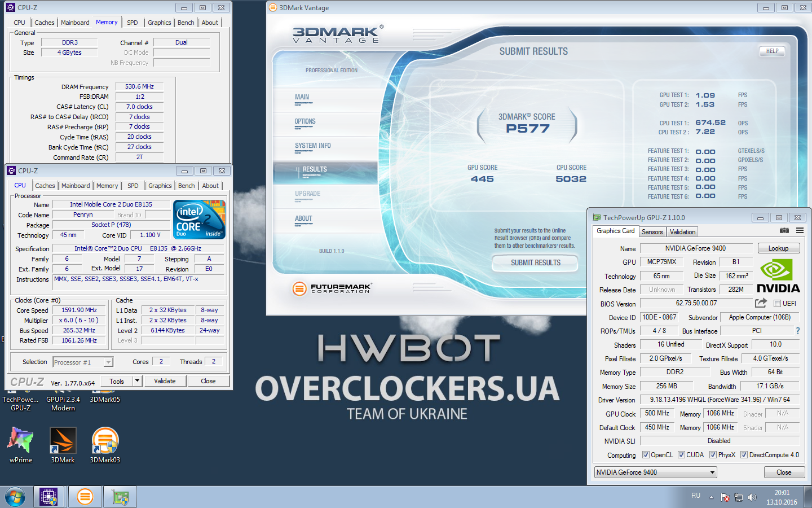Open the NVIDIA GeForce 9400 GPU dropdown
This screenshot has height=508, width=812.
(x=655, y=472)
